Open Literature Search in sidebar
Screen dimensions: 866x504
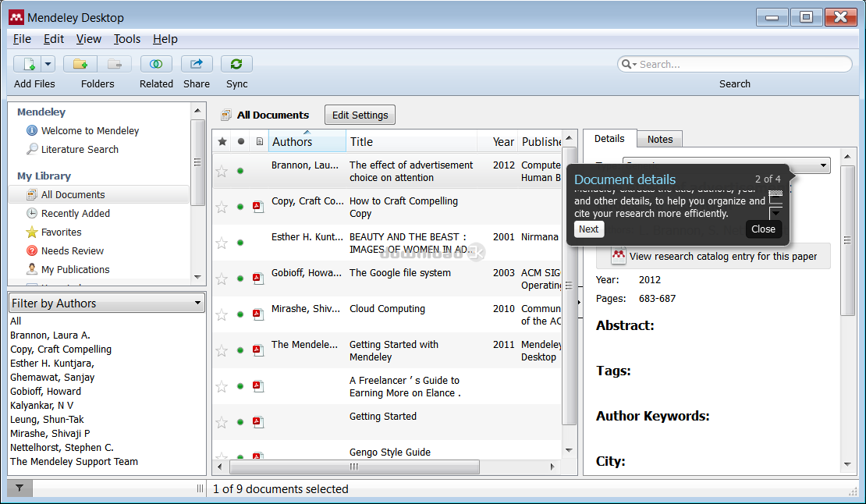[80, 150]
